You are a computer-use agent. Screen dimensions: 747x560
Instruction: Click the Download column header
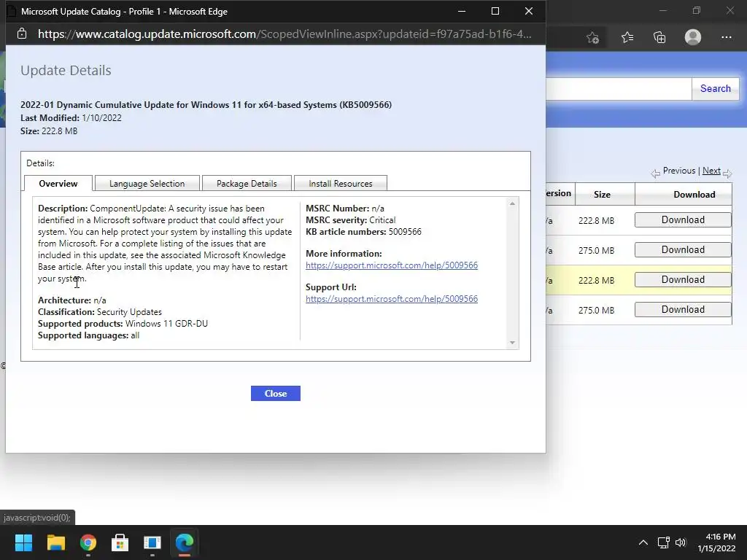(694, 194)
